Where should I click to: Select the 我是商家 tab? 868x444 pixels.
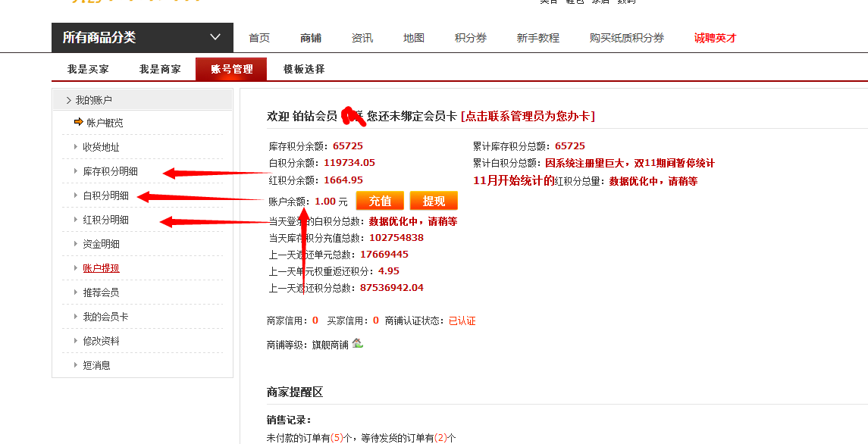(x=160, y=69)
